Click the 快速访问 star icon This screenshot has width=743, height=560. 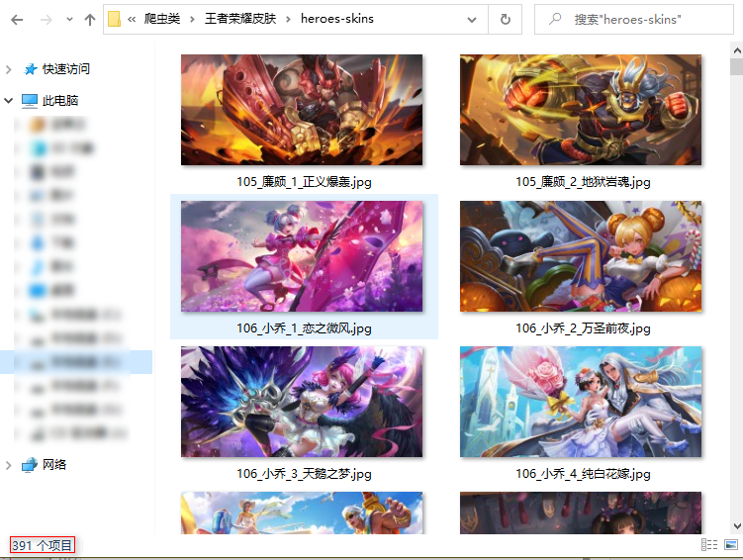[x=31, y=69]
